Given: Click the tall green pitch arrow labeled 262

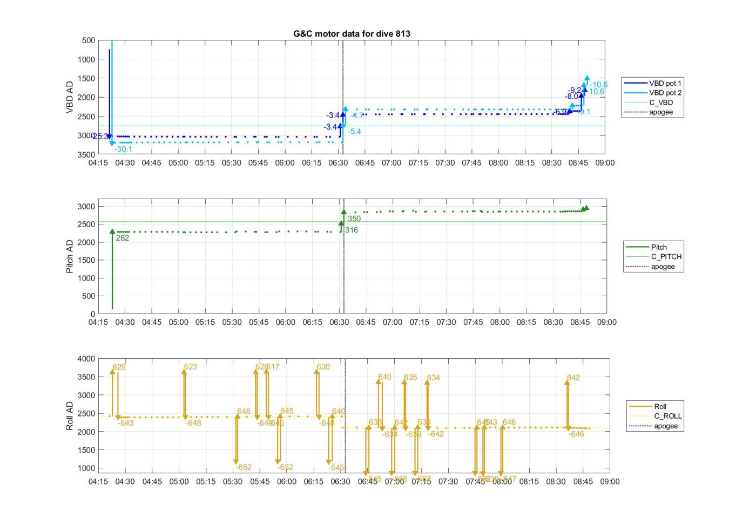Looking at the screenshot, I should click(112, 269).
